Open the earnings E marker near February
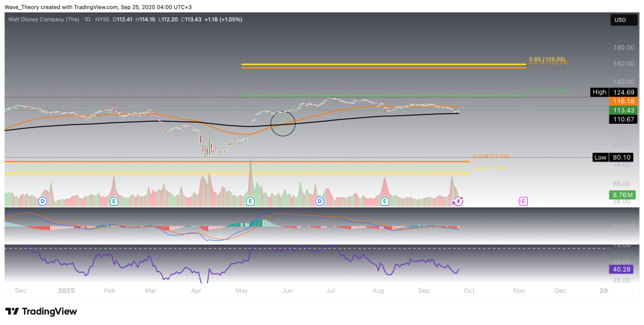The width and height of the screenshot is (644, 325). coord(114,201)
